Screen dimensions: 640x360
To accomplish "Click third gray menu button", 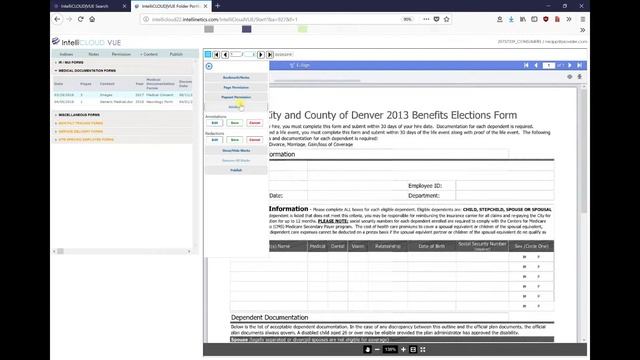I will (236, 97).
